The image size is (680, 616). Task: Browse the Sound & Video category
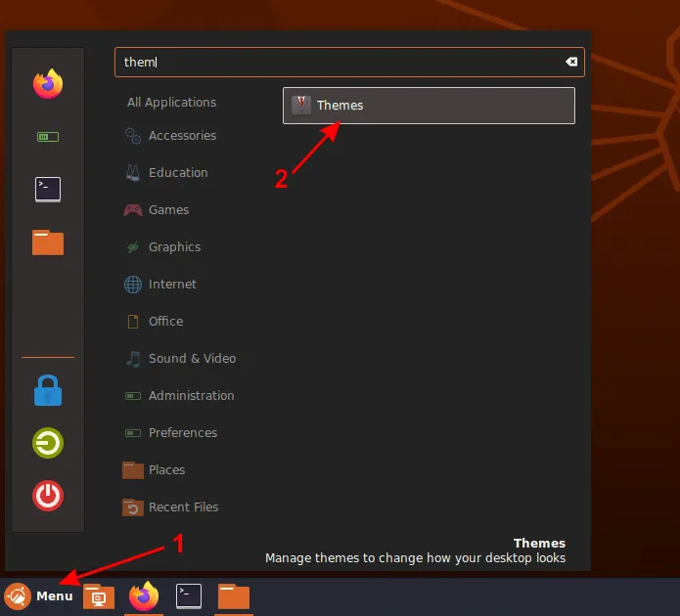pos(191,359)
